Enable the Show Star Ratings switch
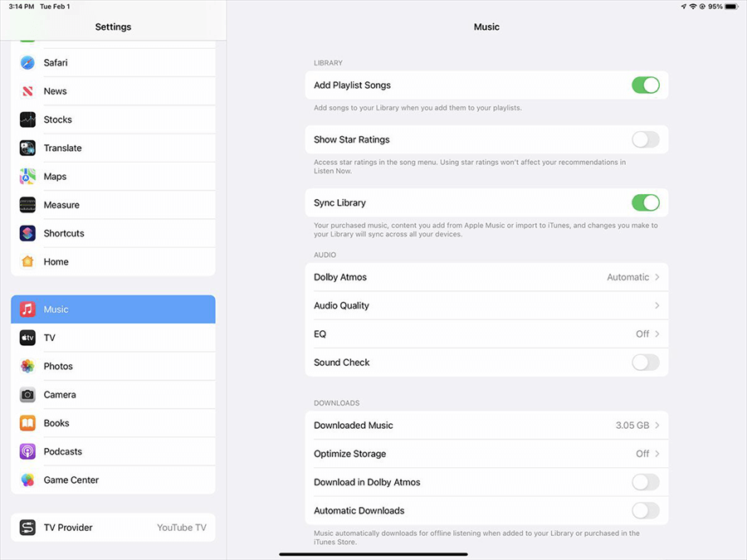Image resolution: width=747 pixels, height=560 pixels. click(x=645, y=139)
